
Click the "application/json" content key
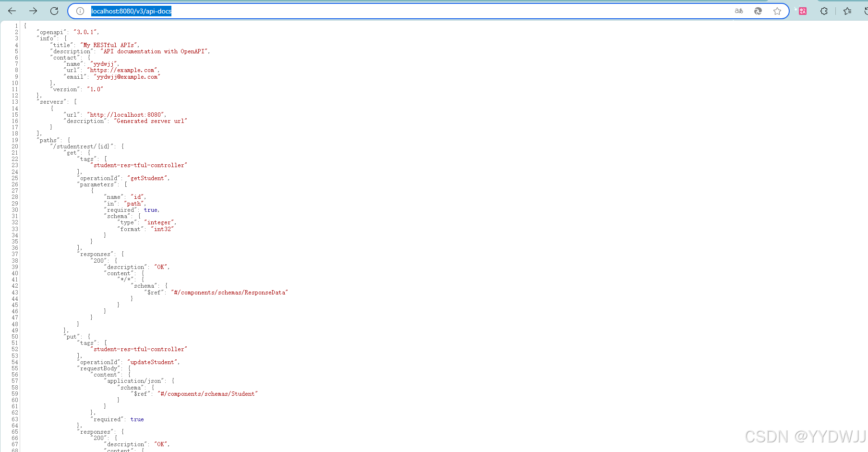pyautogui.click(x=134, y=381)
